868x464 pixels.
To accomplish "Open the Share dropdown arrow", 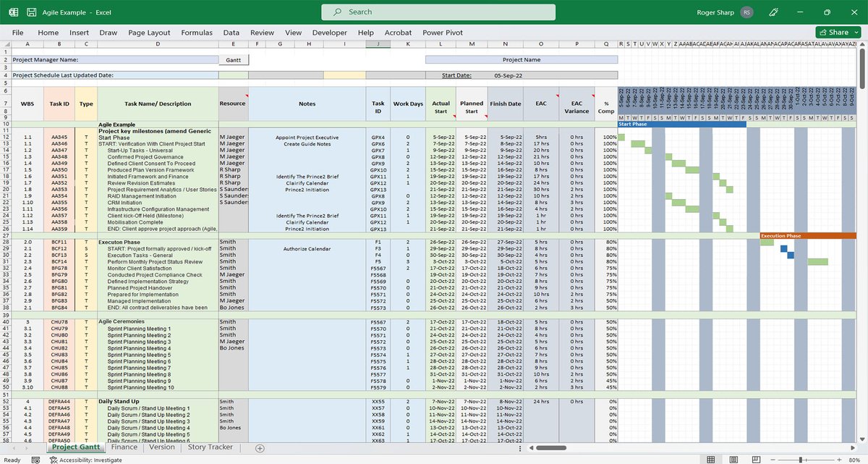I will pyautogui.click(x=855, y=33).
